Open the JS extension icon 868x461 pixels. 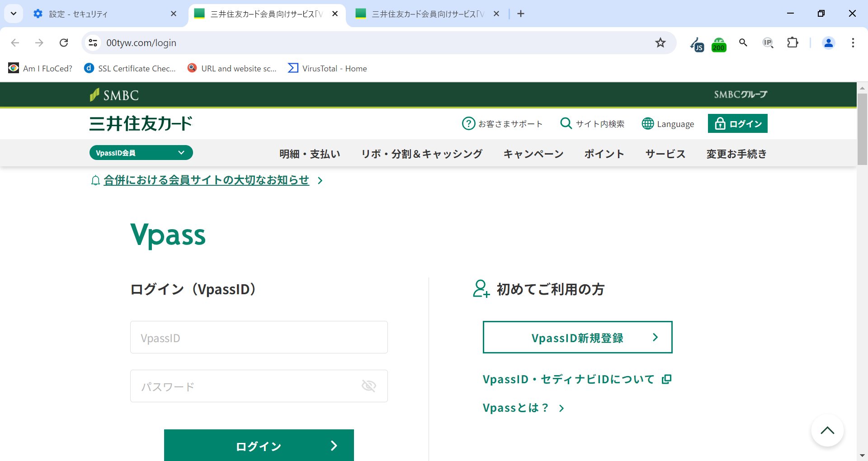(x=697, y=44)
